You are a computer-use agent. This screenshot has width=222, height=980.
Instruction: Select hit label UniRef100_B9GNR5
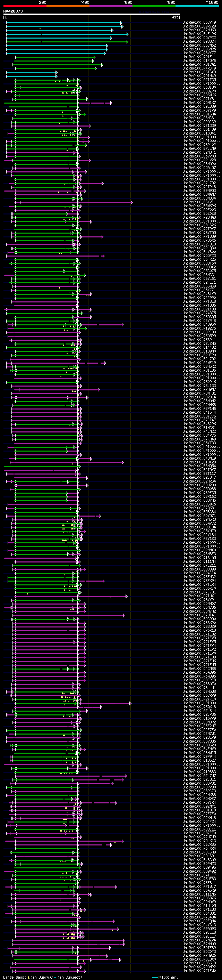point(199,49)
